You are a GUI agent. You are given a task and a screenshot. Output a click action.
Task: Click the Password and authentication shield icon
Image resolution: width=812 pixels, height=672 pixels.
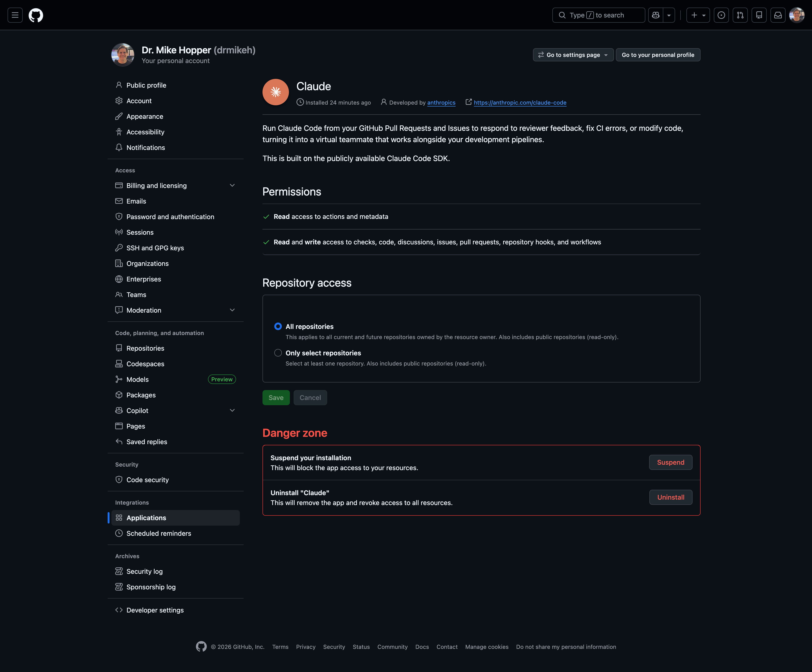click(119, 217)
